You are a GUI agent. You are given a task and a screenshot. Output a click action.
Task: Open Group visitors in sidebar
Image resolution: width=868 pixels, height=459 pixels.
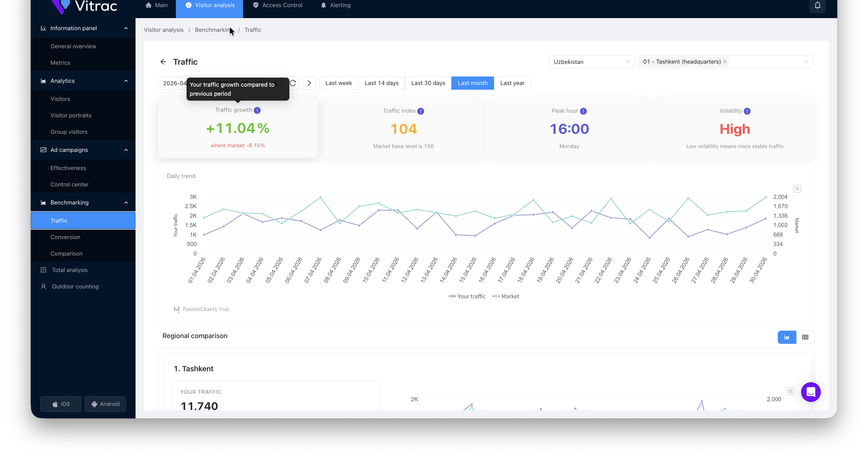click(83, 132)
